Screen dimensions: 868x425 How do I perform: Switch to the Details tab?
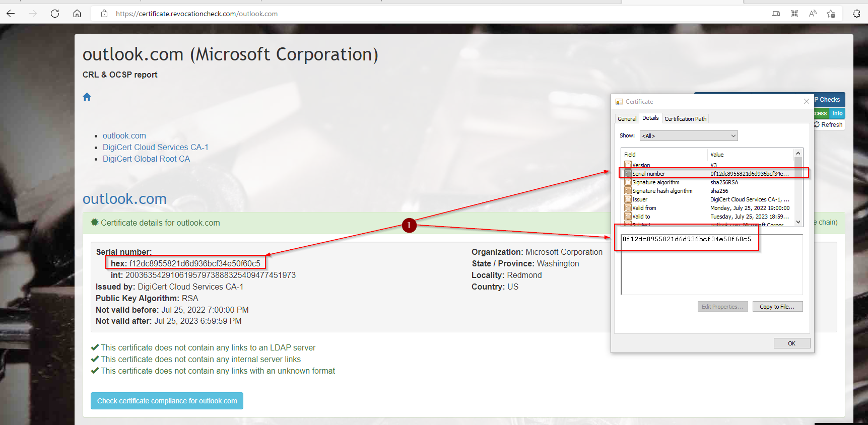pos(650,118)
